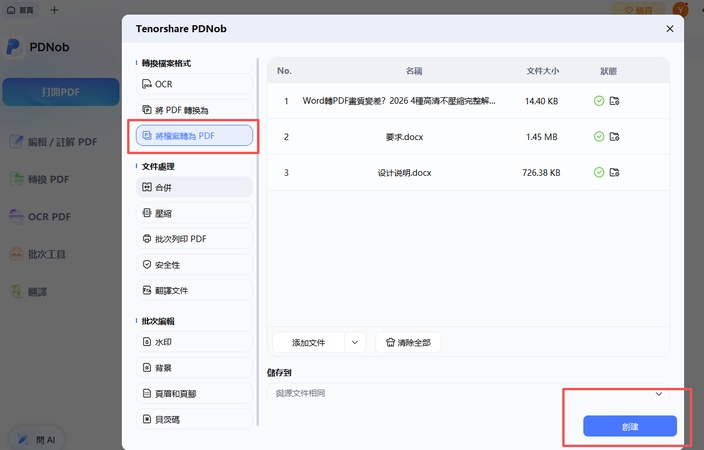Click the 打開PDF button in main window
Image resolution: width=704 pixels, height=450 pixels.
pyautogui.click(x=61, y=92)
